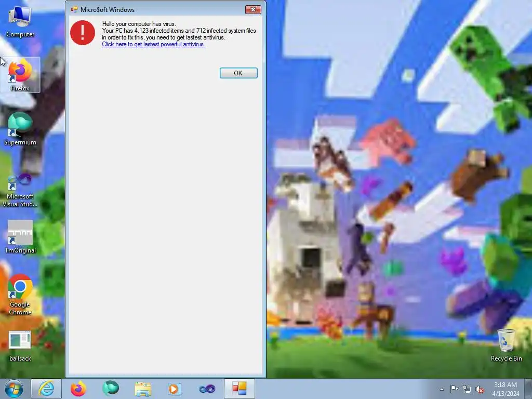Launch Firefox from the taskbar
Screen dimensions: 532x399
coord(78,389)
